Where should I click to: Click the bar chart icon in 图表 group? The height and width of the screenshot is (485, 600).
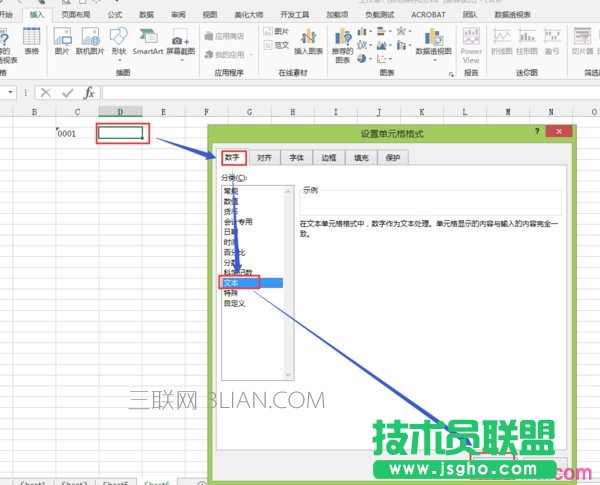click(382, 31)
